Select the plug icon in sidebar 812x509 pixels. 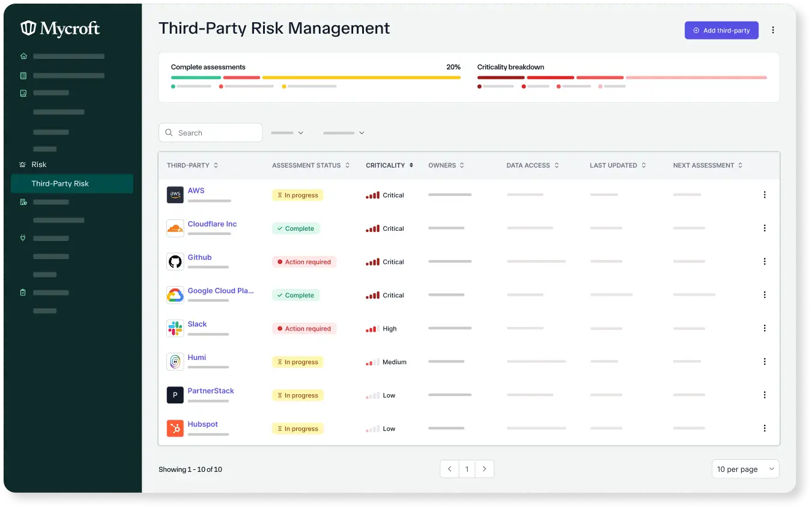[23, 238]
